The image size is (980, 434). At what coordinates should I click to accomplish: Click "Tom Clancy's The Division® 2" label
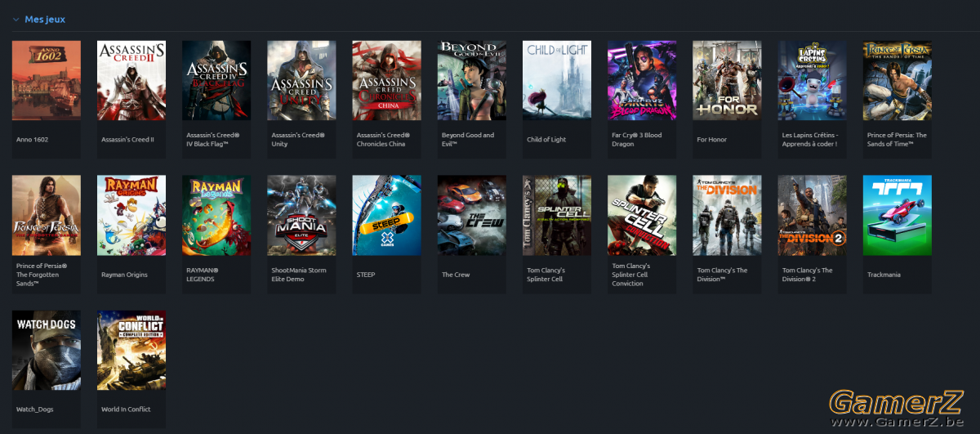pyautogui.click(x=808, y=275)
